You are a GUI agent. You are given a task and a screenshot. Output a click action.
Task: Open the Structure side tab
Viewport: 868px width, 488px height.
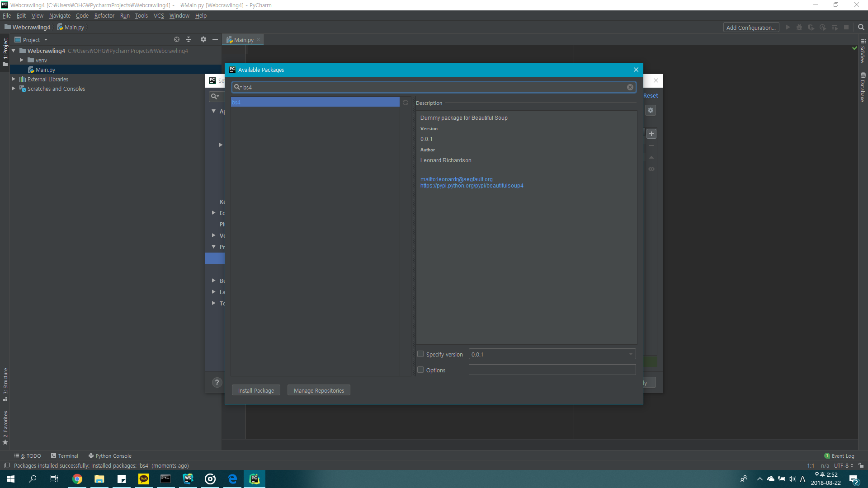5,385
